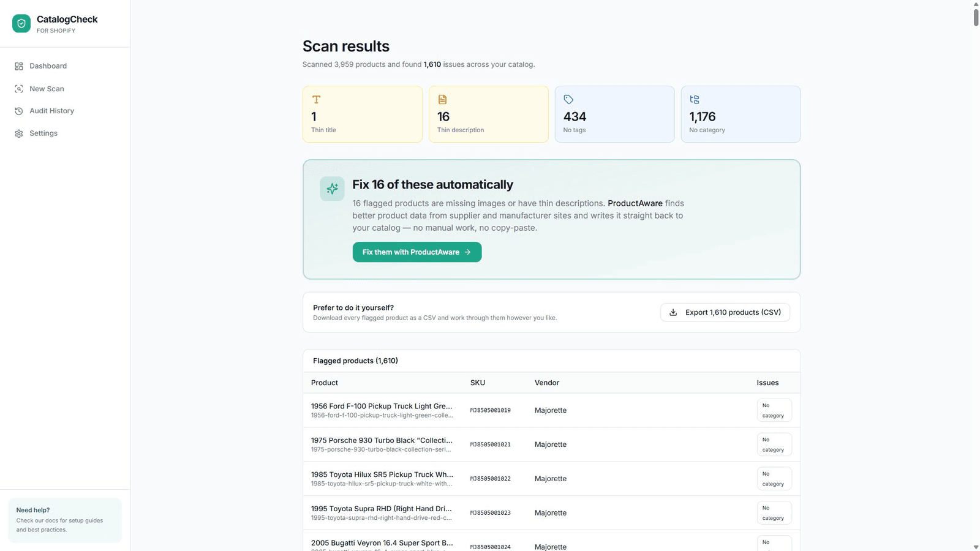Click the Audit History clock icon
This screenshot has height=551, width=980.
tap(19, 111)
